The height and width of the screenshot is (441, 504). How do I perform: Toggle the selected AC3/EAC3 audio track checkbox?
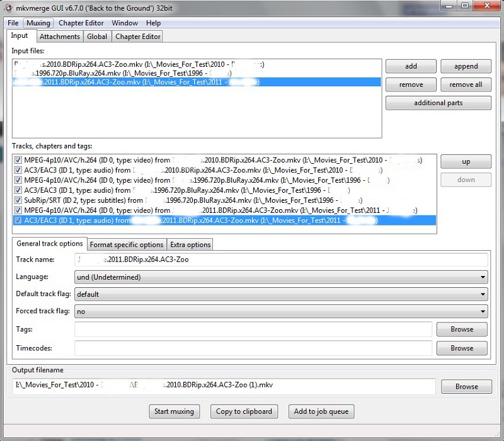tap(18, 220)
